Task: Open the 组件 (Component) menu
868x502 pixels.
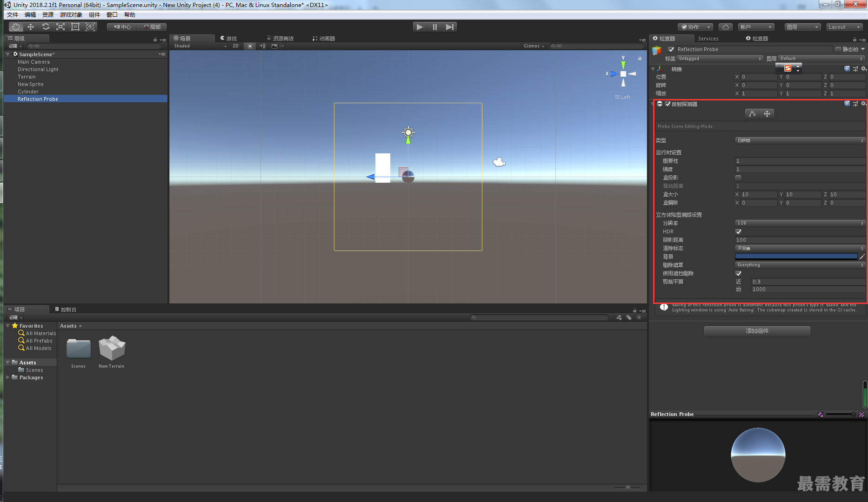Action: pos(94,15)
